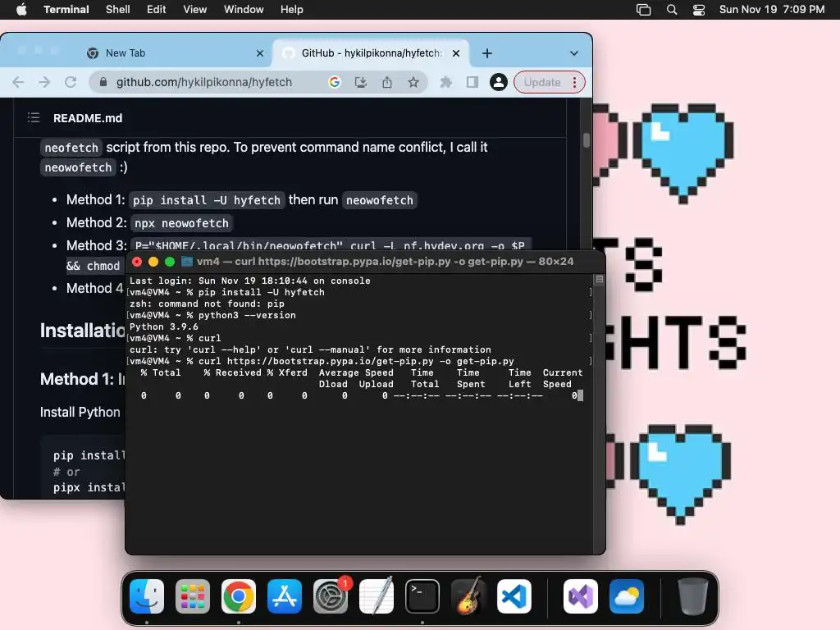Open the Terminal application menu
Screen dimensions: 840x630
pyautogui.click(x=66, y=10)
